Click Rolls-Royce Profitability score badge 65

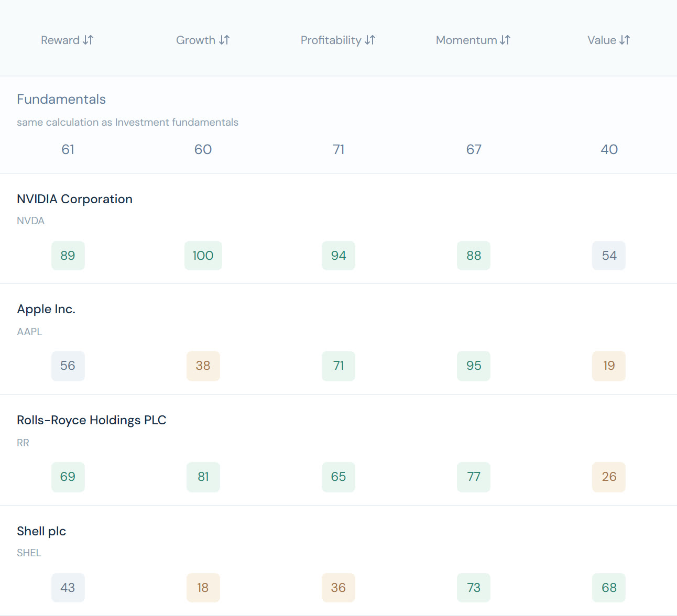coord(339,477)
